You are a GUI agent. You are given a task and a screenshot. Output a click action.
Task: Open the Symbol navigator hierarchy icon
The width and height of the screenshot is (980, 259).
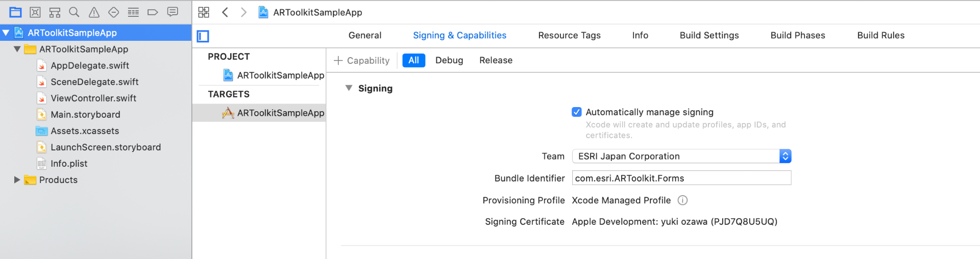pyautogui.click(x=55, y=12)
